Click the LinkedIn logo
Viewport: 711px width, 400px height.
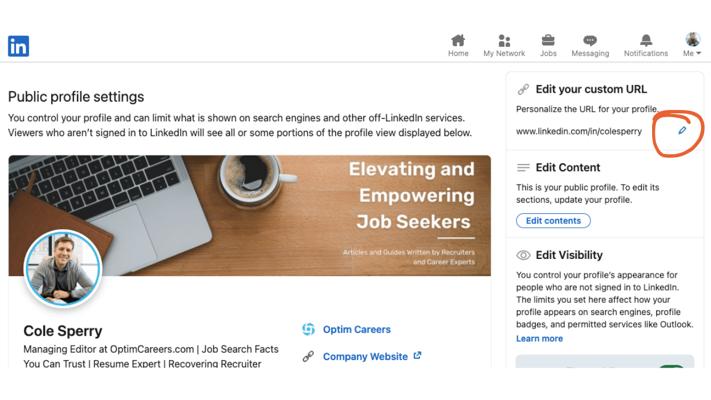point(18,46)
